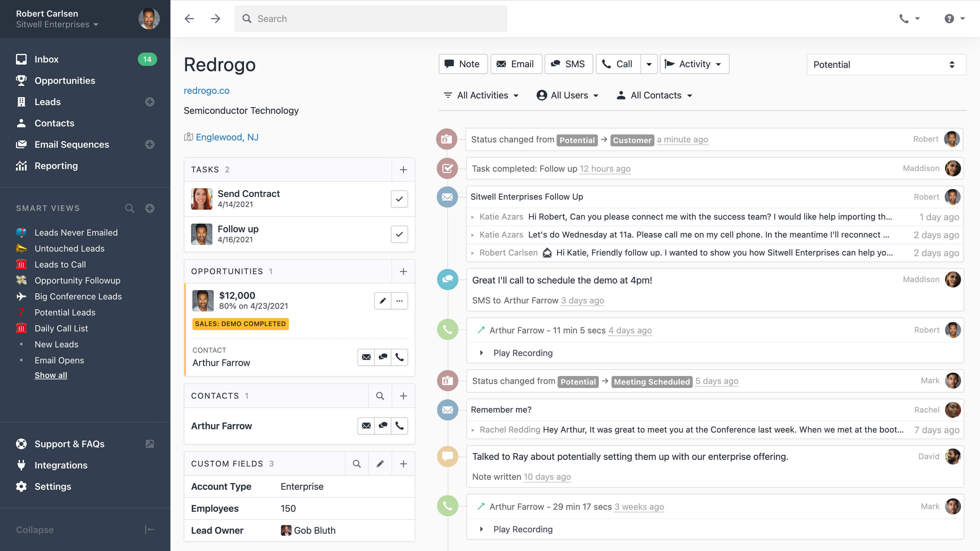Collapse the left sidebar
This screenshot has width=980, height=551.
149,530
